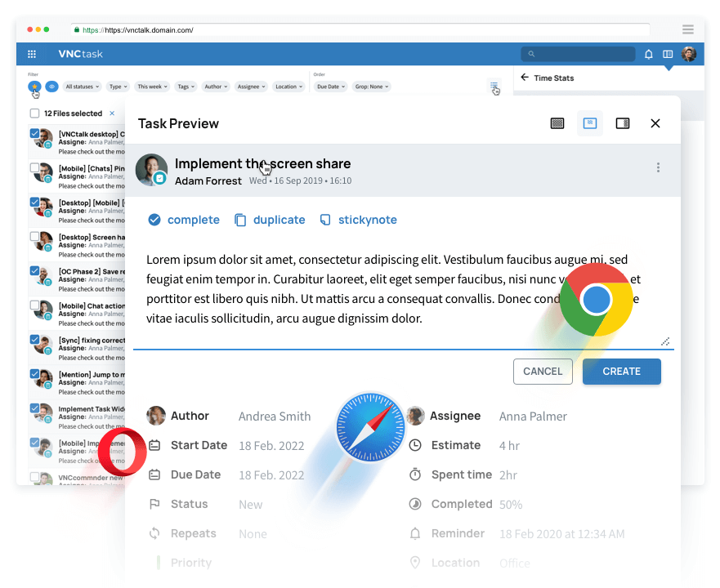Select centered Task Preview layout icon
720x588 pixels.
pos(589,123)
